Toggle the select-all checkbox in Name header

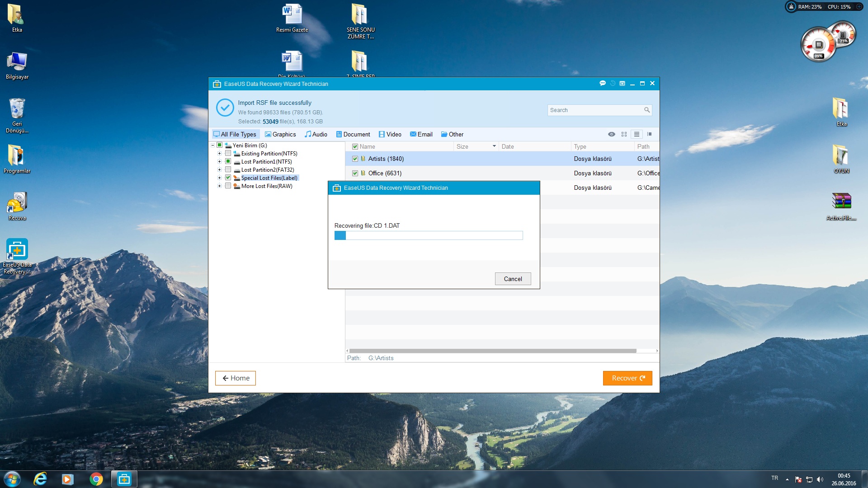[355, 146]
